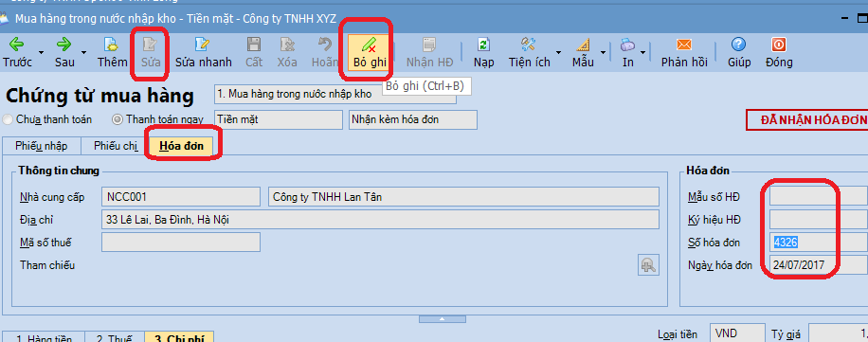Open Sửa nhanh quick edit
This screenshot has width=868, height=342.
pyautogui.click(x=203, y=52)
